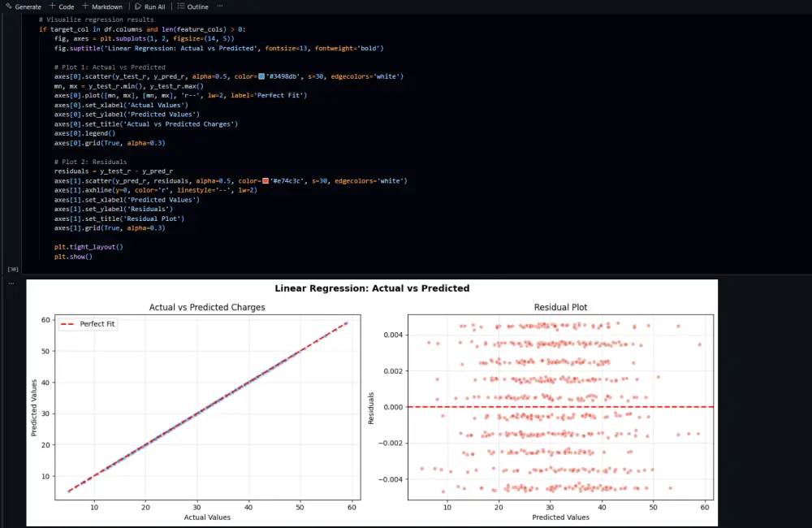Click the 'Actual Values' x-axis label

(x=207, y=517)
